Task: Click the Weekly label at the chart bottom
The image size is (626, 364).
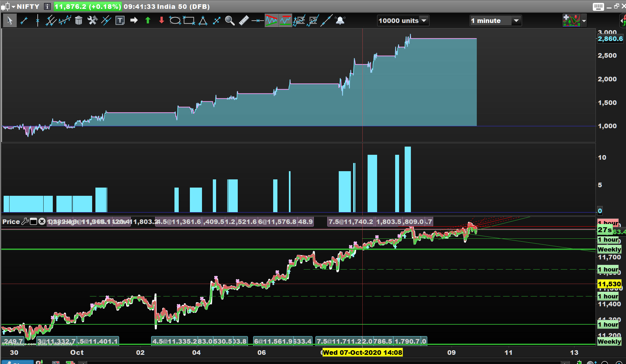Action: tap(609, 342)
